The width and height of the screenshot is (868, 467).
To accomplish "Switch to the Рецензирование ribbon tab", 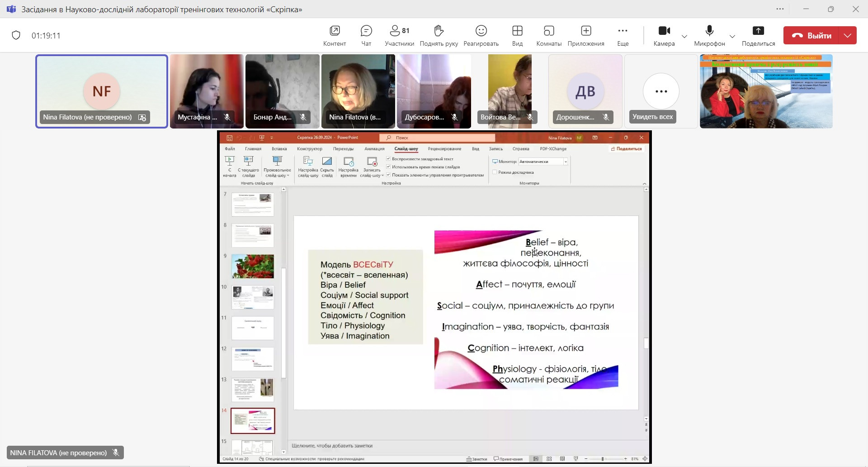I will point(444,149).
